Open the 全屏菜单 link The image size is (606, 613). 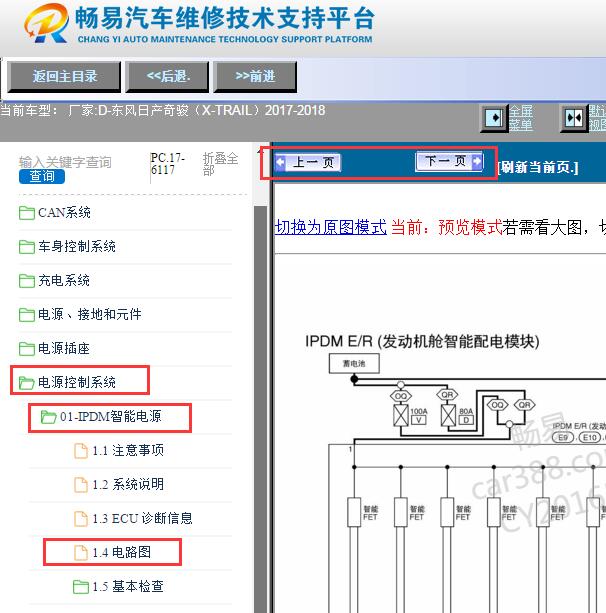tap(520, 118)
